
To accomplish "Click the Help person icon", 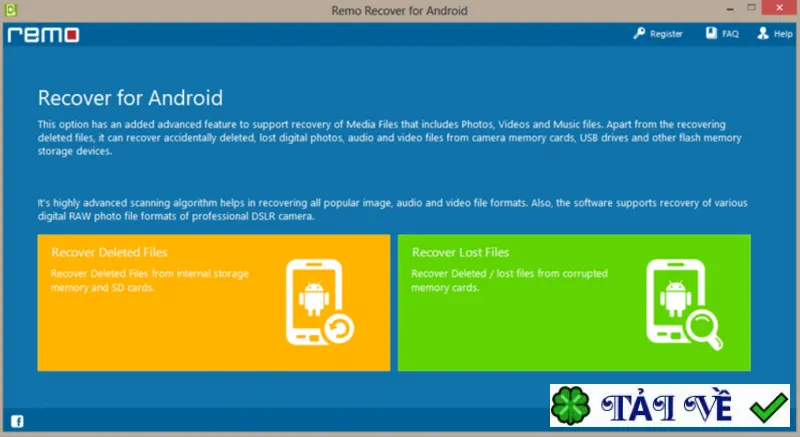I will point(763,33).
